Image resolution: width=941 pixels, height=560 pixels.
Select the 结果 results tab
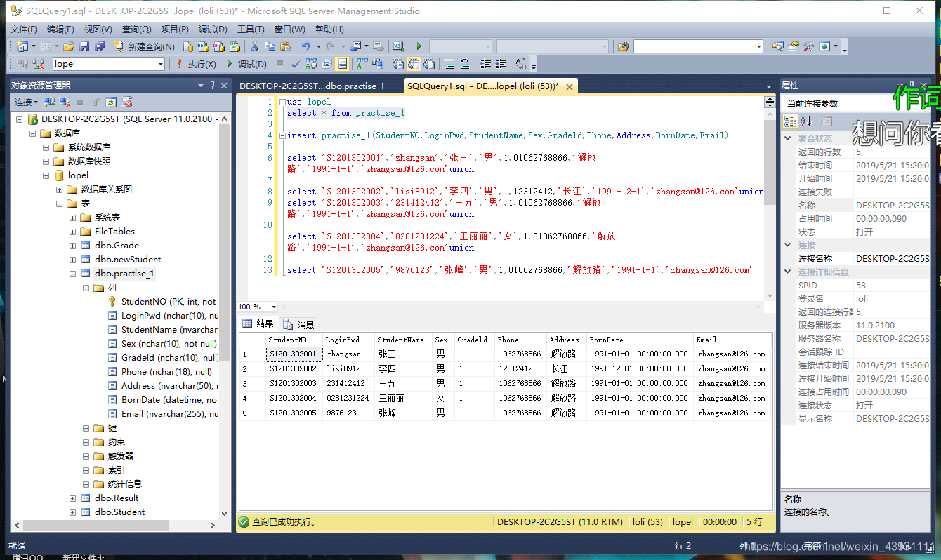point(258,324)
